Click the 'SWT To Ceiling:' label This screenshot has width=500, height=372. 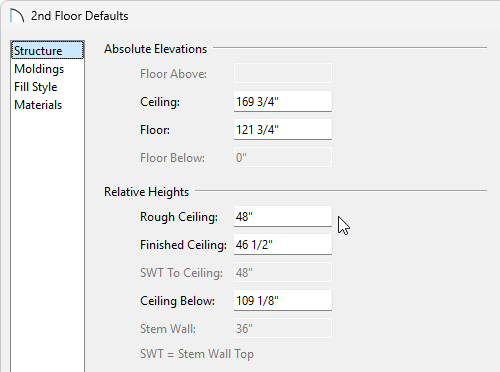click(181, 273)
